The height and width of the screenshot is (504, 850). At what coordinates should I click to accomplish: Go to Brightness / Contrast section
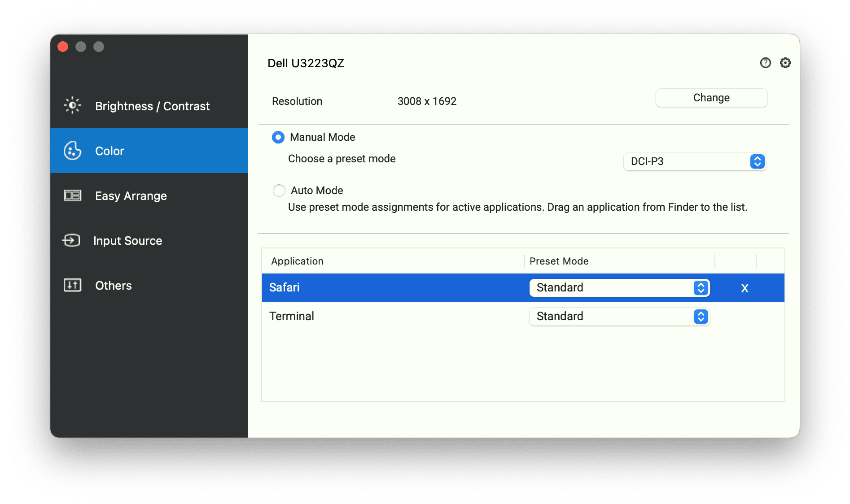pyautogui.click(x=152, y=106)
